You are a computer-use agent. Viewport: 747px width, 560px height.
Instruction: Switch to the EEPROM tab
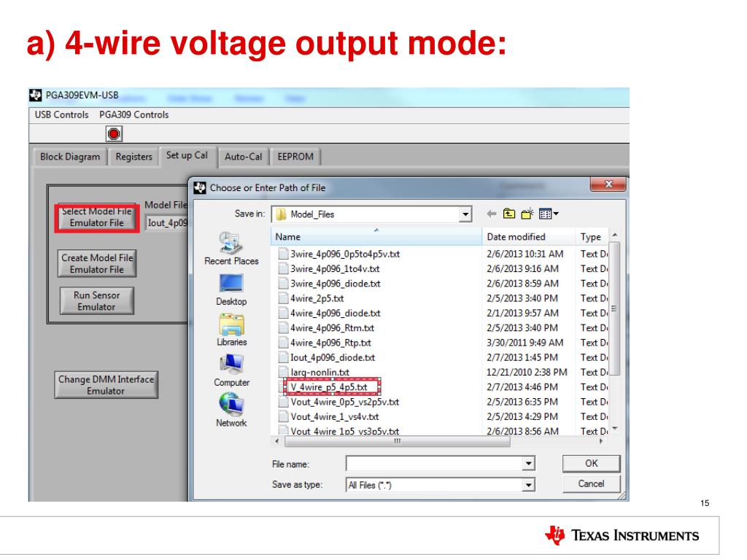coord(295,157)
